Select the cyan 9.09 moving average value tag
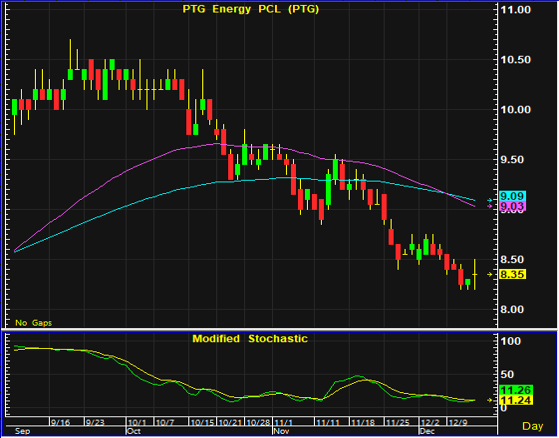559x438 pixels. pos(511,196)
